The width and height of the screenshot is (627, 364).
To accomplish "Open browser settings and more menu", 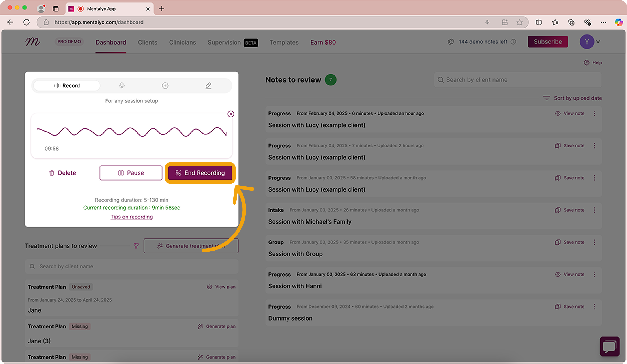I will click(x=603, y=22).
